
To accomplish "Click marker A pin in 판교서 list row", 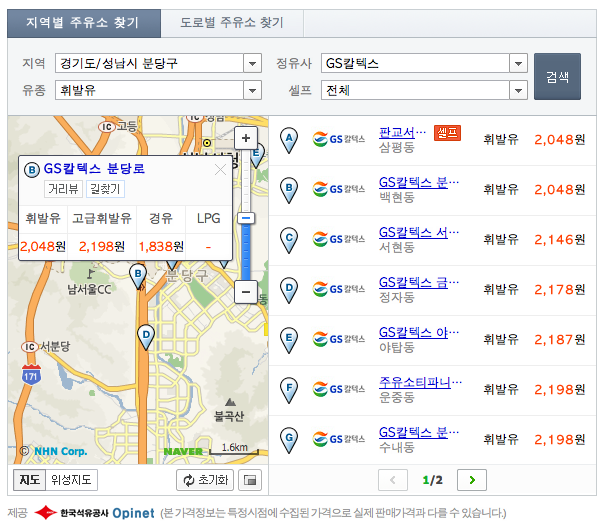I will pos(289,140).
